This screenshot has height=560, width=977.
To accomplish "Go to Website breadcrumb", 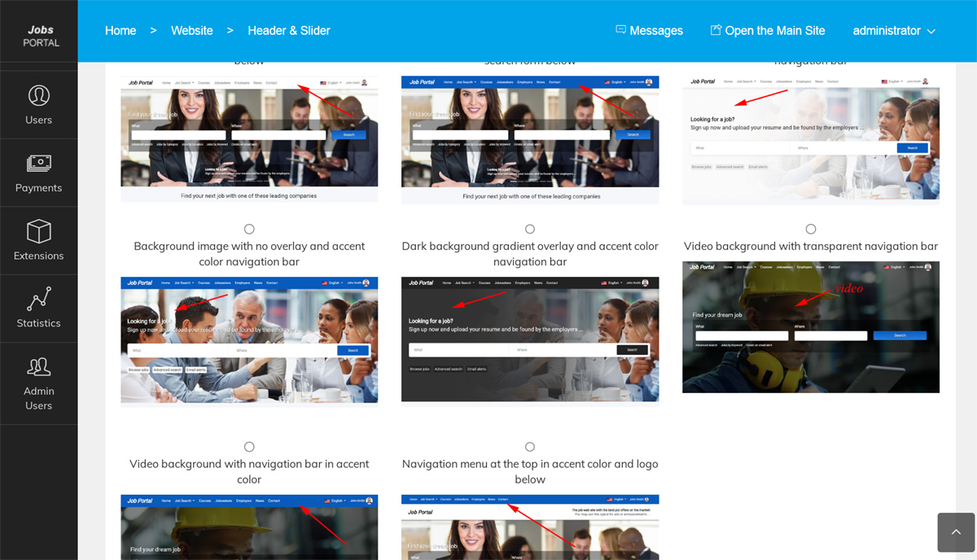I will [x=192, y=31].
